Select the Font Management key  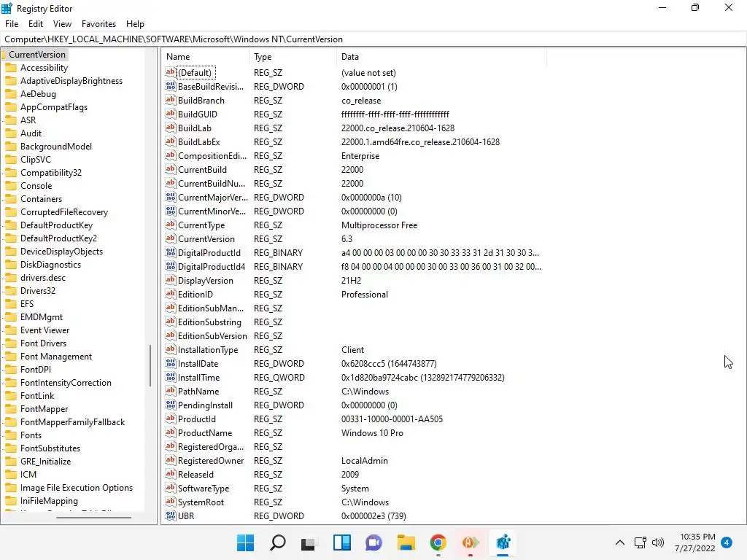click(x=56, y=356)
